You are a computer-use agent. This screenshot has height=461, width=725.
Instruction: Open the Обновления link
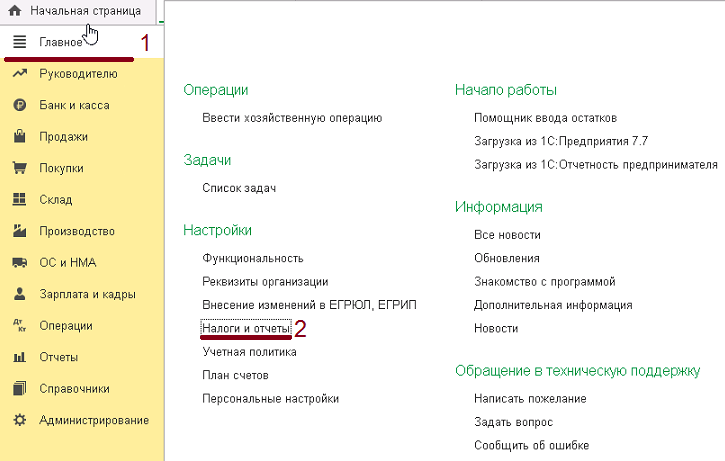click(x=507, y=258)
